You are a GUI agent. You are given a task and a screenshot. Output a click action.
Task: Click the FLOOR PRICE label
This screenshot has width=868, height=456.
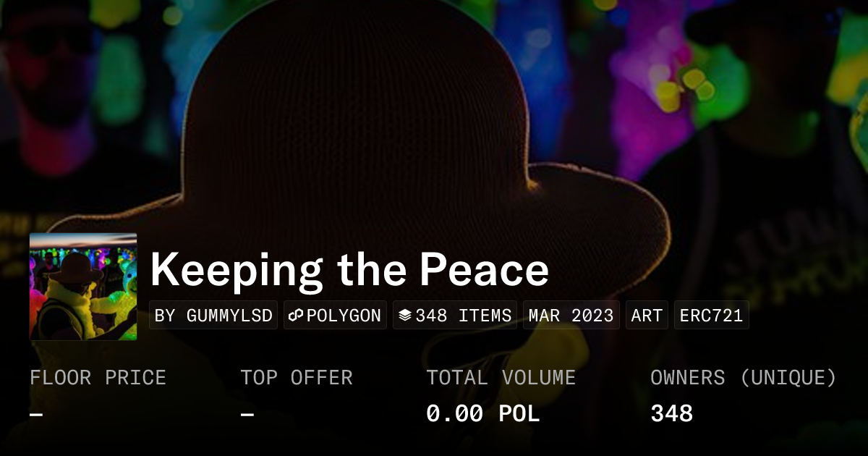point(98,378)
